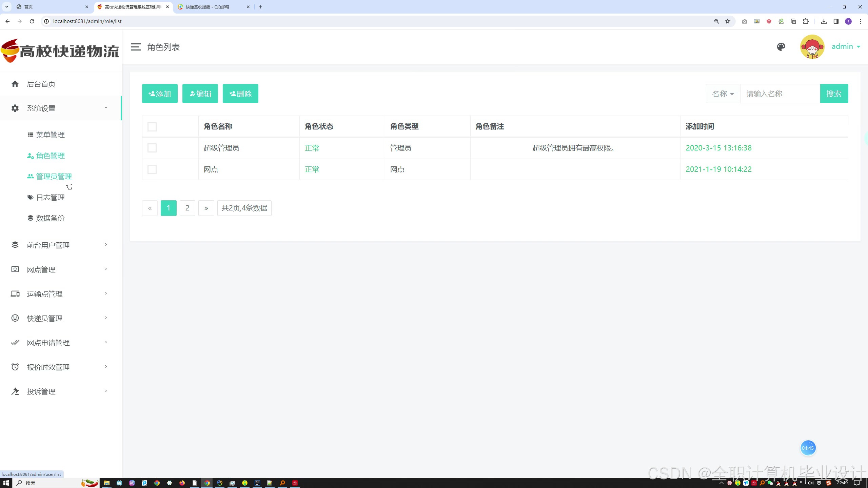Image resolution: width=868 pixels, height=488 pixels.
Task: Focus the 请输入名称 search field
Action: 780,94
